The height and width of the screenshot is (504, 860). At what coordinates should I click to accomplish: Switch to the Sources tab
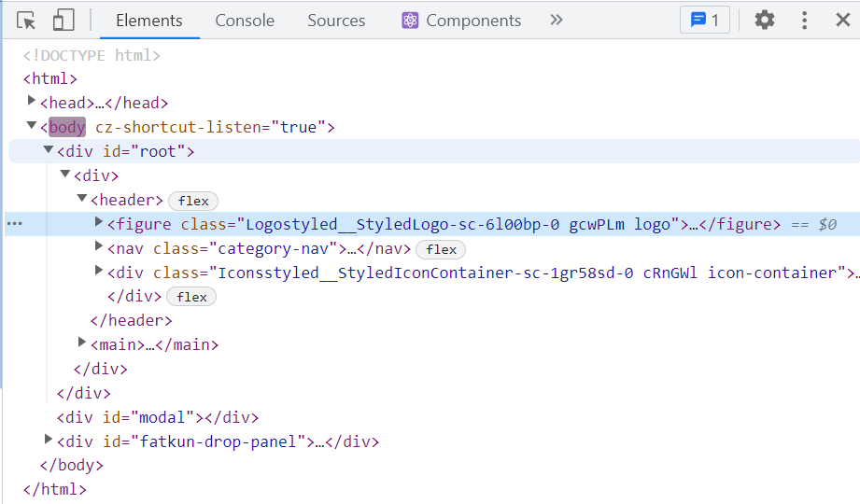(336, 21)
